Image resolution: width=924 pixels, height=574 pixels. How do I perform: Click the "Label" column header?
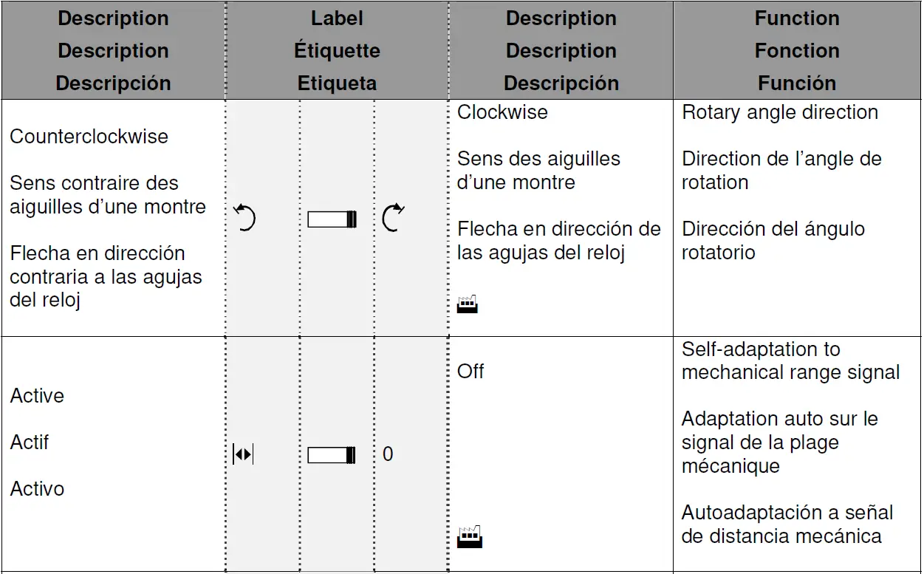point(337,18)
